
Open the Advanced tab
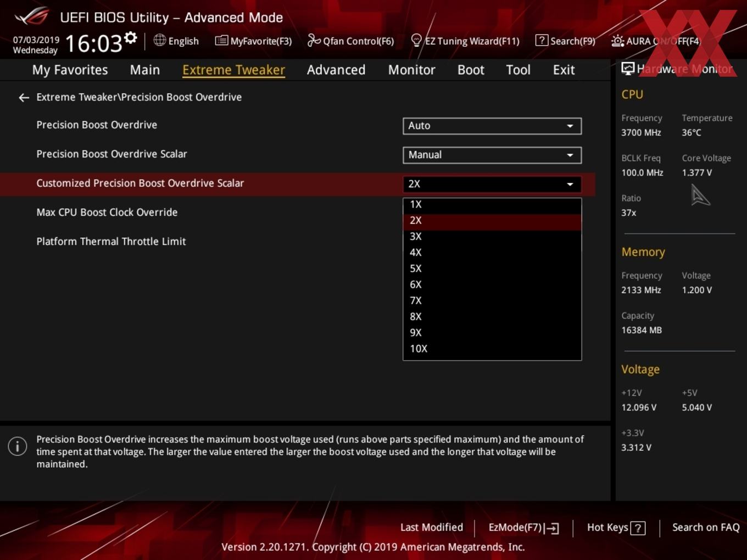[336, 70]
